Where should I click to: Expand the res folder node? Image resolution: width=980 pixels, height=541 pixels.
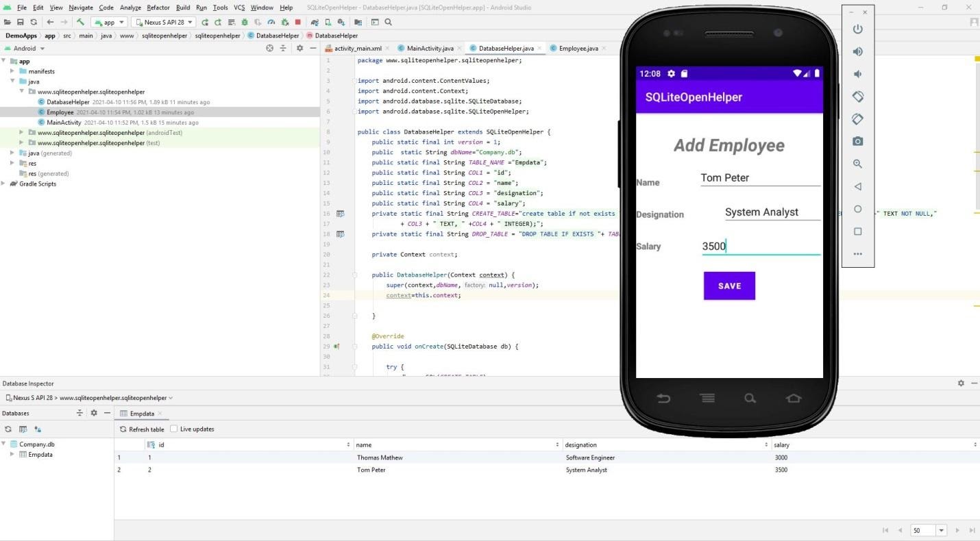[x=12, y=164]
